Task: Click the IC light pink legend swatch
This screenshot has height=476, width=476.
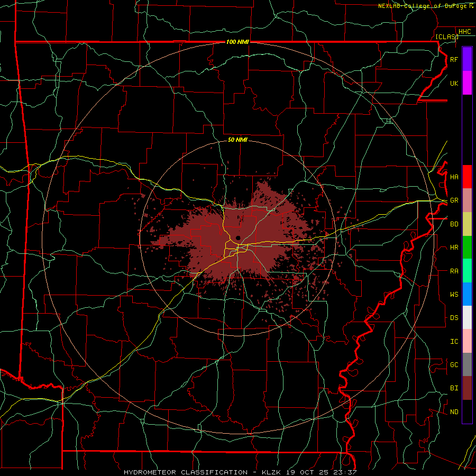Action: click(467, 341)
